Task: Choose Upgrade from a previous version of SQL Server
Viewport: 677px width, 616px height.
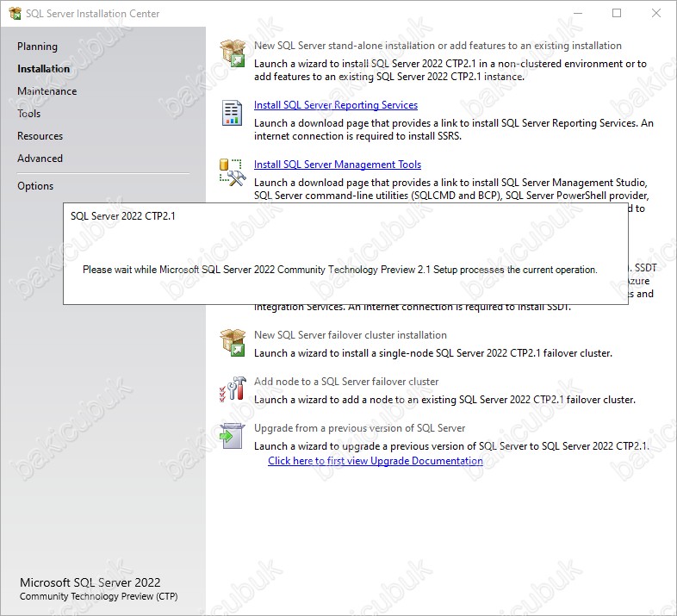Action: [360, 428]
